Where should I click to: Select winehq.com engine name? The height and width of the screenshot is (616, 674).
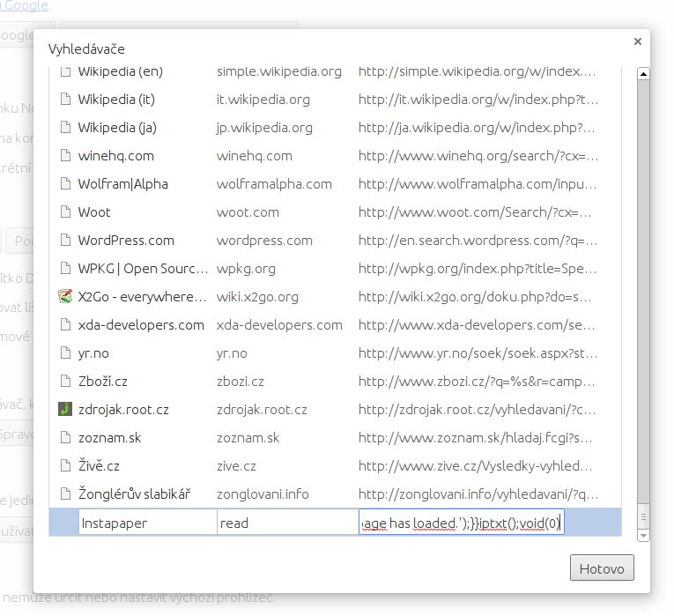coord(116,156)
